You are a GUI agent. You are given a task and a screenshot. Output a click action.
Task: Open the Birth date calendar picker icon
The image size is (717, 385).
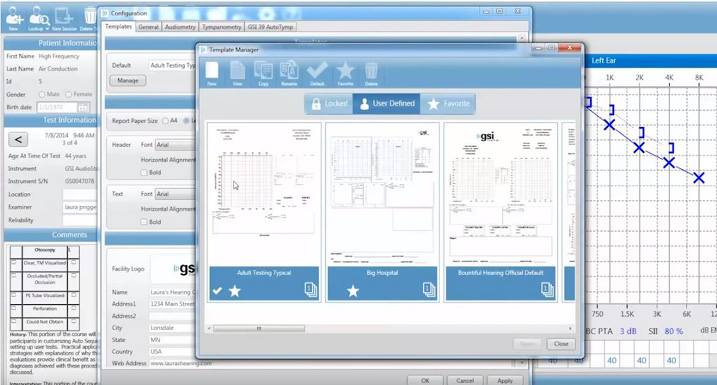tap(83, 107)
